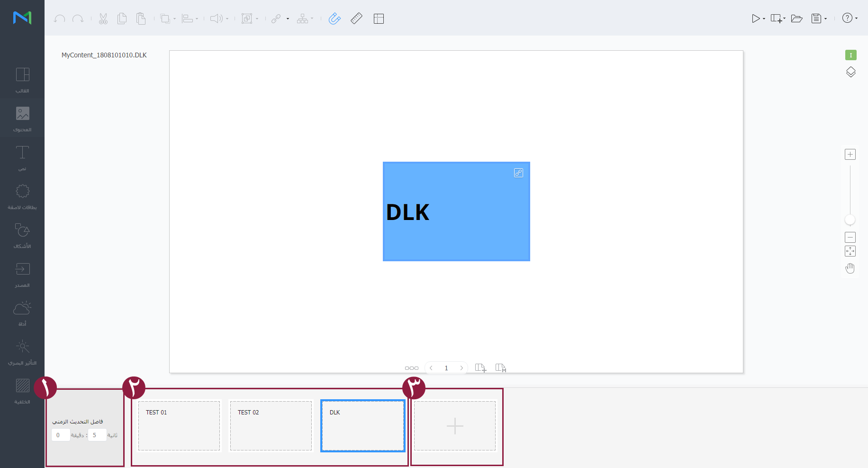Toggle the ruler display
This screenshot has height=468, width=868.
click(x=356, y=18)
